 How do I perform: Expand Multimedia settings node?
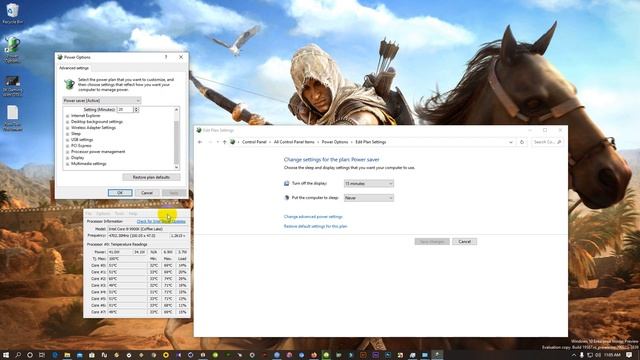coord(68,164)
